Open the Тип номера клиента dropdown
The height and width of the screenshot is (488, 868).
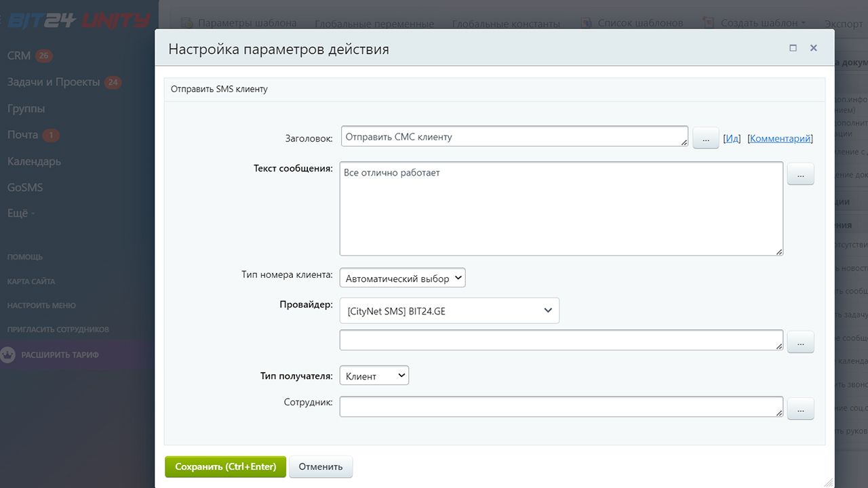click(x=402, y=278)
